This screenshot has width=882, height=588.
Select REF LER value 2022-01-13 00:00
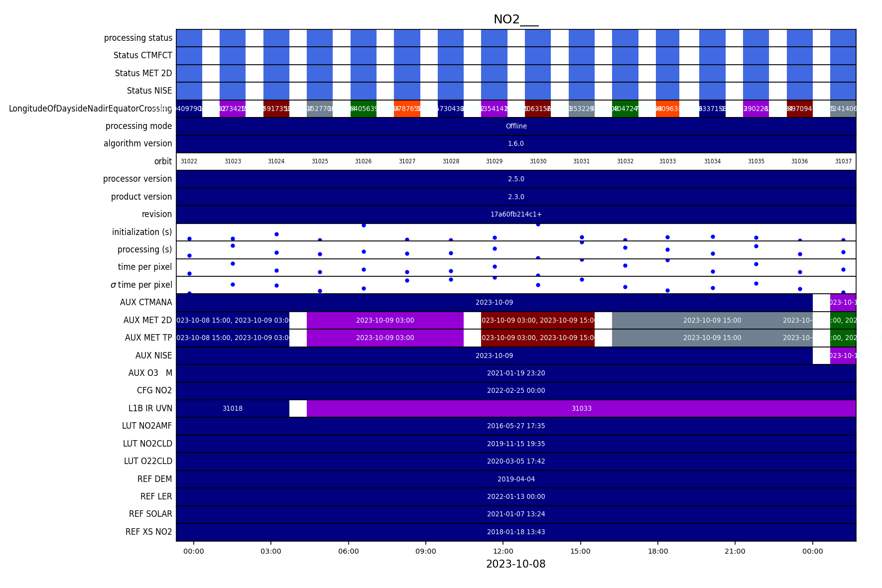[516, 496]
